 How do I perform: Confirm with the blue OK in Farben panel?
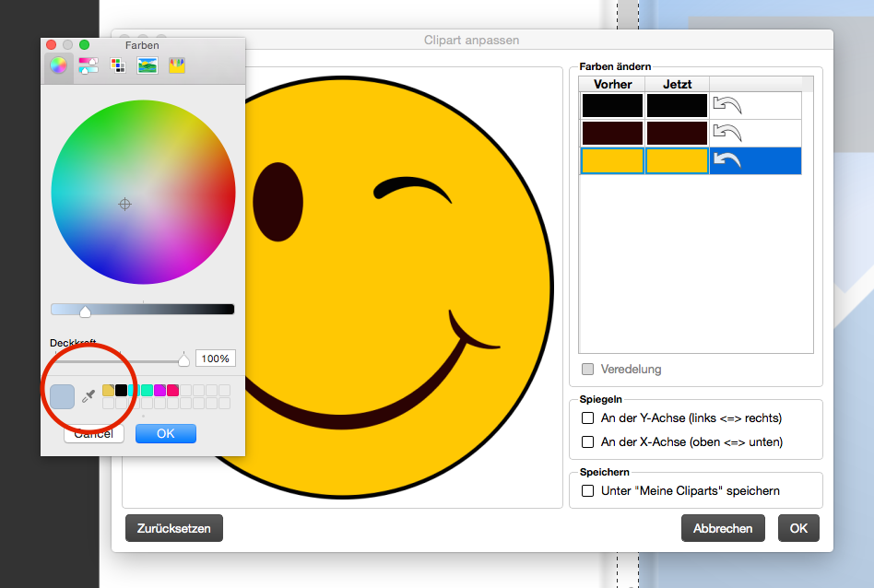point(166,434)
